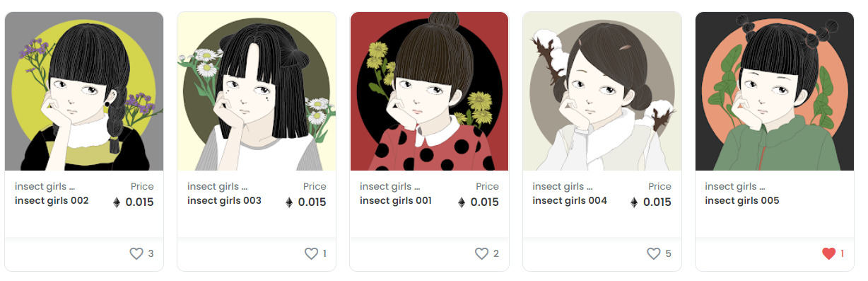Click heart icon on insect girls 004
This screenshot has width=868, height=281.
point(654,253)
